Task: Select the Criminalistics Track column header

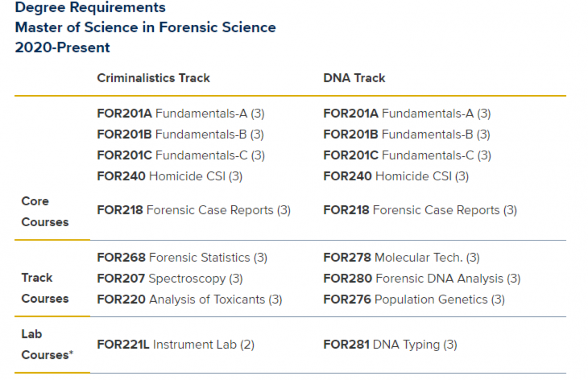Action: 153,78
